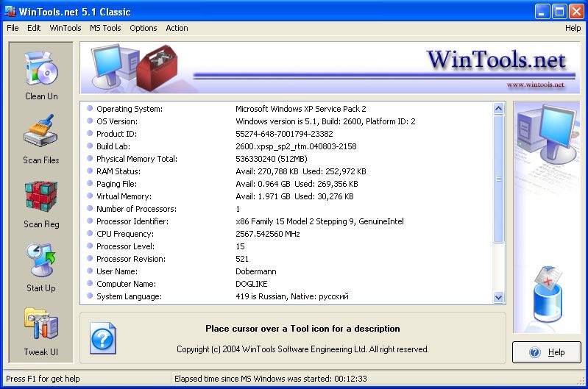Select Physical Memory Total value 536330240 (512MB)

[x=271, y=159]
